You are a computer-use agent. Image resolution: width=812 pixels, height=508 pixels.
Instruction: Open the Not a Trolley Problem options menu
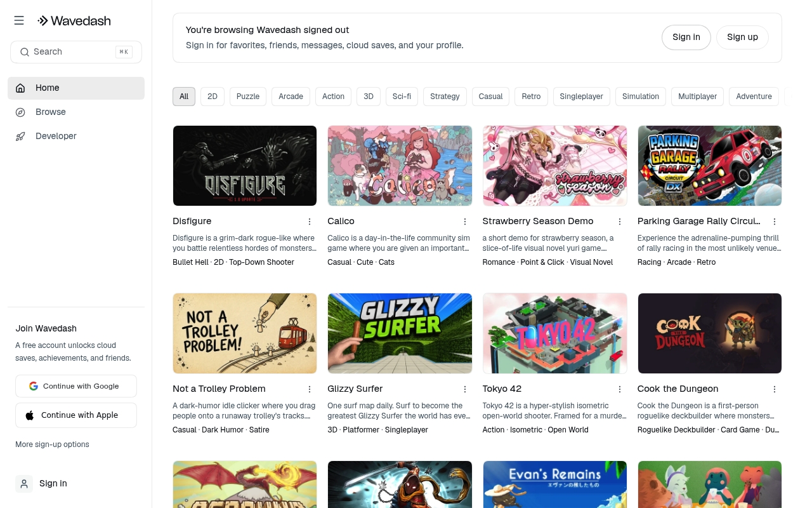(x=310, y=389)
